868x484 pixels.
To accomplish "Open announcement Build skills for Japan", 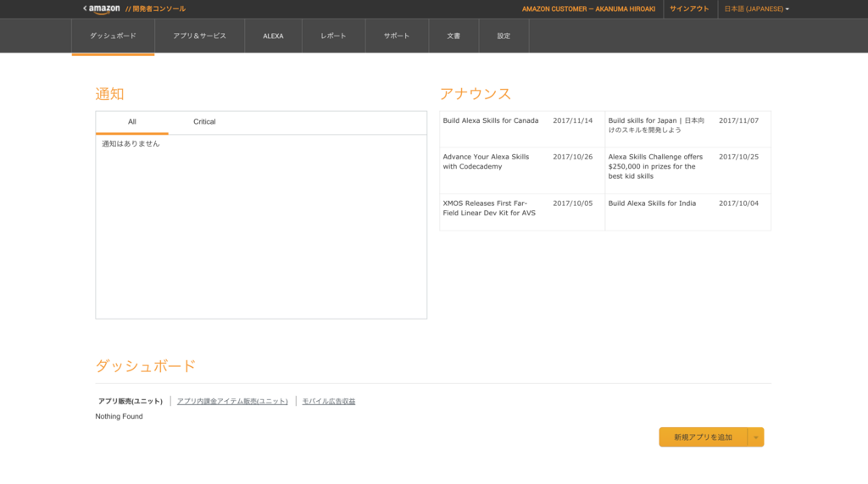I will pos(656,125).
